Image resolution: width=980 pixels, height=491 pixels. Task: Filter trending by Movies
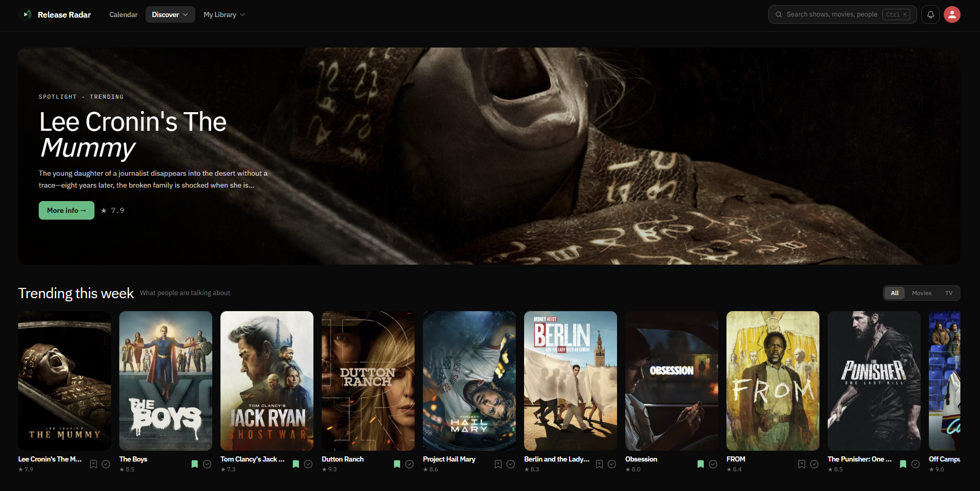(x=922, y=293)
